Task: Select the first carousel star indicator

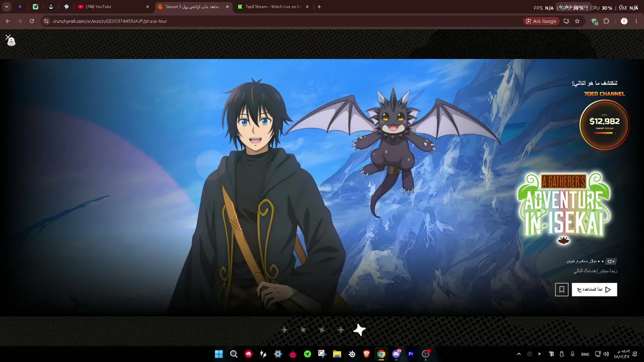Action: pos(284,330)
